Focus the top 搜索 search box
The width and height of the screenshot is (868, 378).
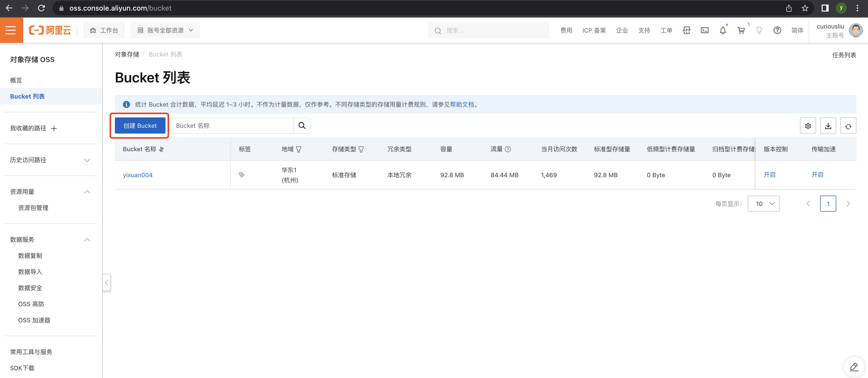488,30
